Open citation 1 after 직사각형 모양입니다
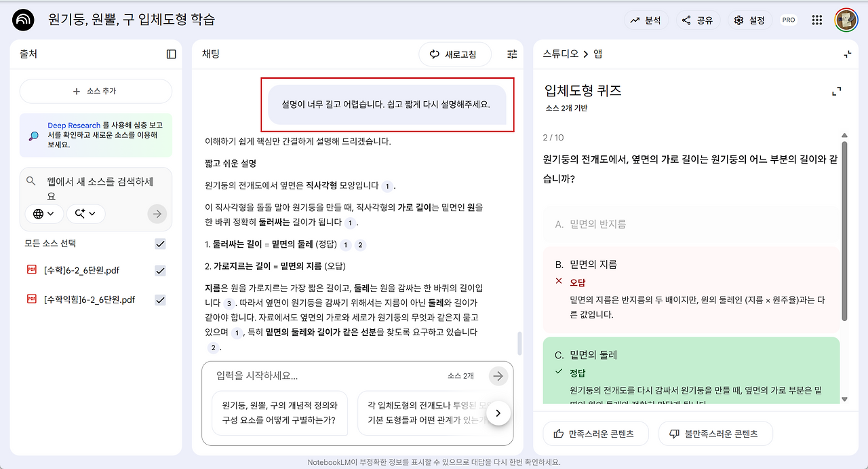868x469 pixels. tap(387, 186)
